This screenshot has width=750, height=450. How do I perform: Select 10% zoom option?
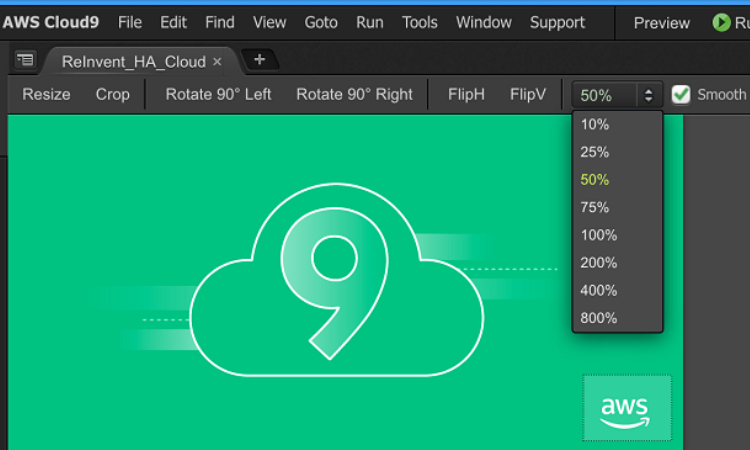(617, 125)
